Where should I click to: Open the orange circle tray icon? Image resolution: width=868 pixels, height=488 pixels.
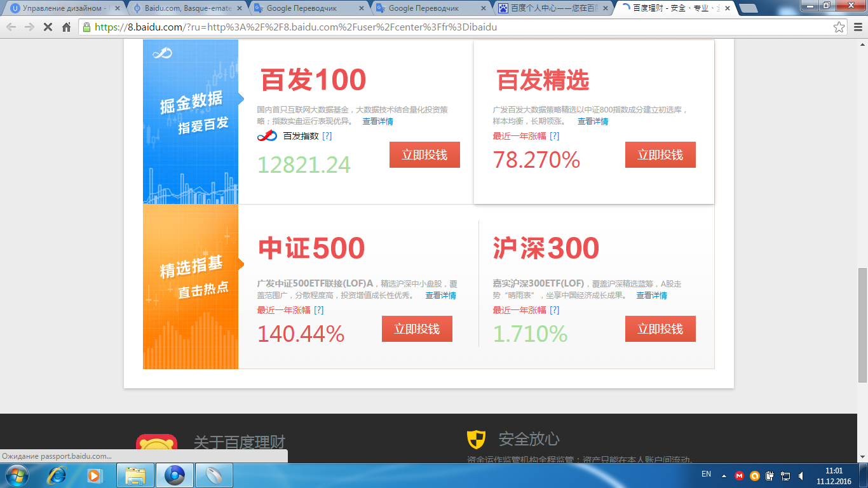click(754, 475)
